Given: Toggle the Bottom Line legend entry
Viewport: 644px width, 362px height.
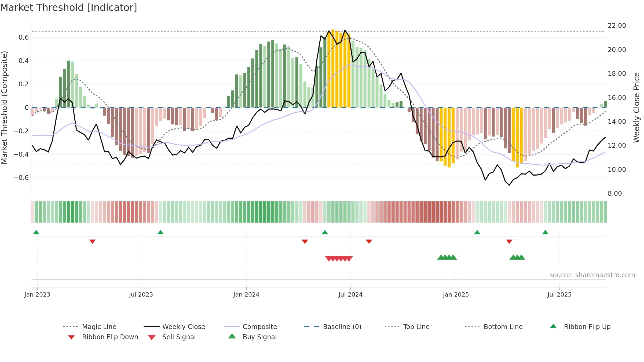Looking at the screenshot, I should pos(494,327).
